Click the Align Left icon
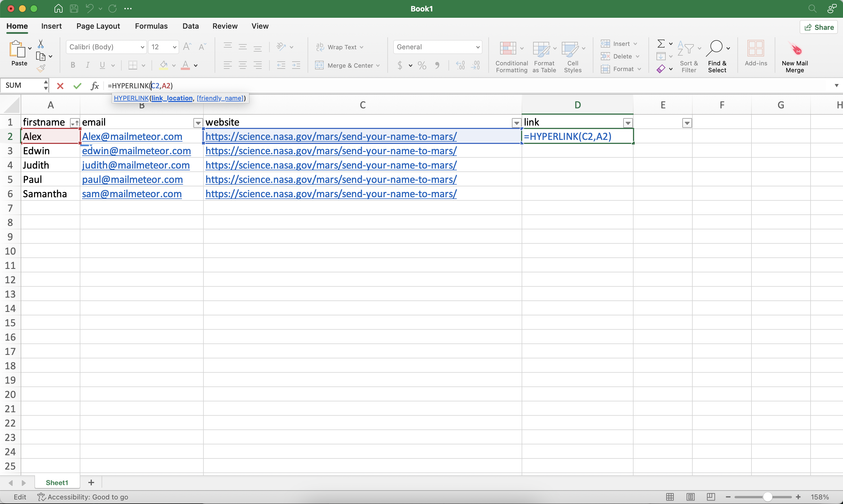Viewport: 843px width, 504px height. [x=228, y=65]
